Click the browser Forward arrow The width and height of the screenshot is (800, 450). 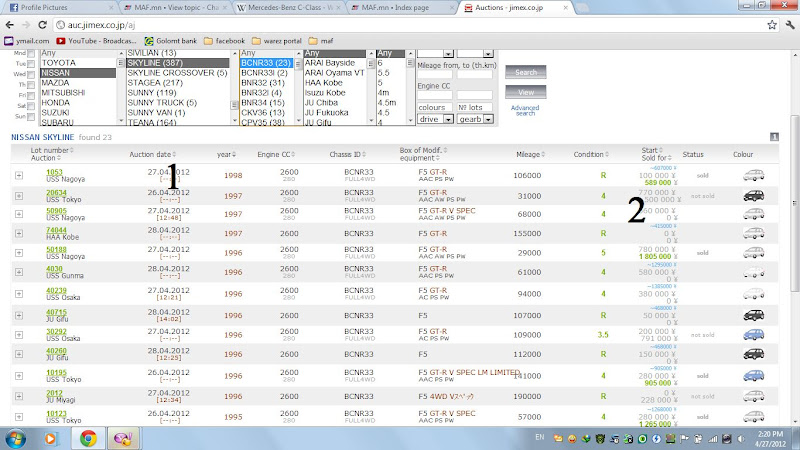(x=26, y=24)
